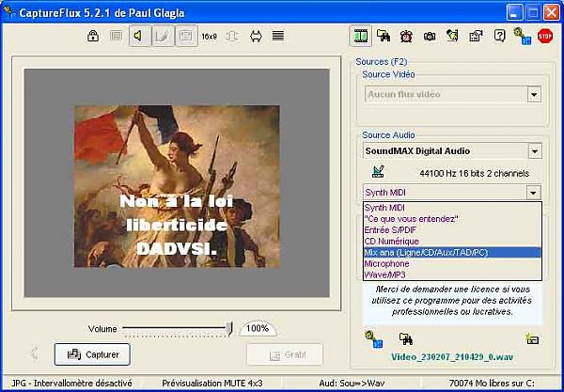564x392 pixels.
Task: Open the video source dropdown
Action: point(533,94)
